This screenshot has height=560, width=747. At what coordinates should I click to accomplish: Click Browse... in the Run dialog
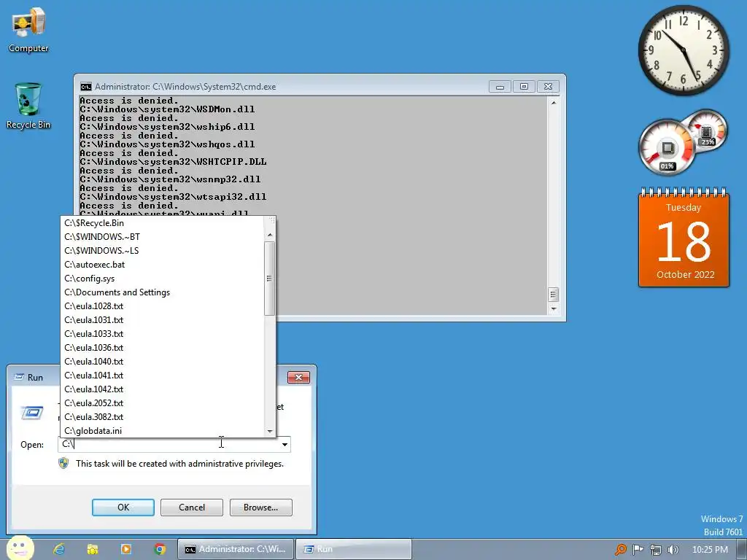point(260,507)
